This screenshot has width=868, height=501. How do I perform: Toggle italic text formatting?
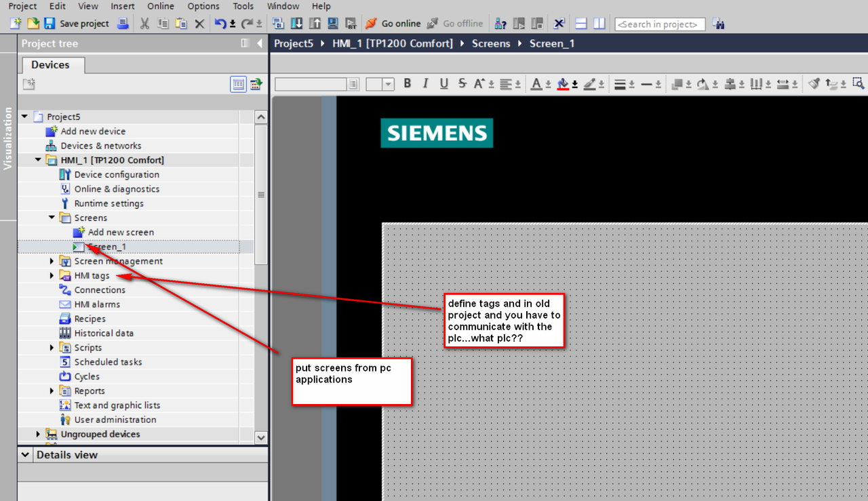(x=425, y=83)
